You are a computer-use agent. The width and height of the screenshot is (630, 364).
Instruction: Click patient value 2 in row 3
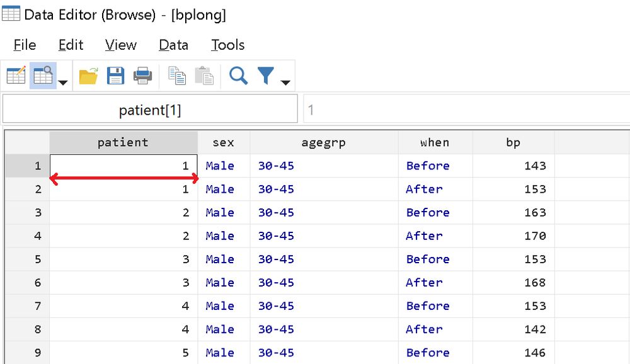(x=123, y=212)
